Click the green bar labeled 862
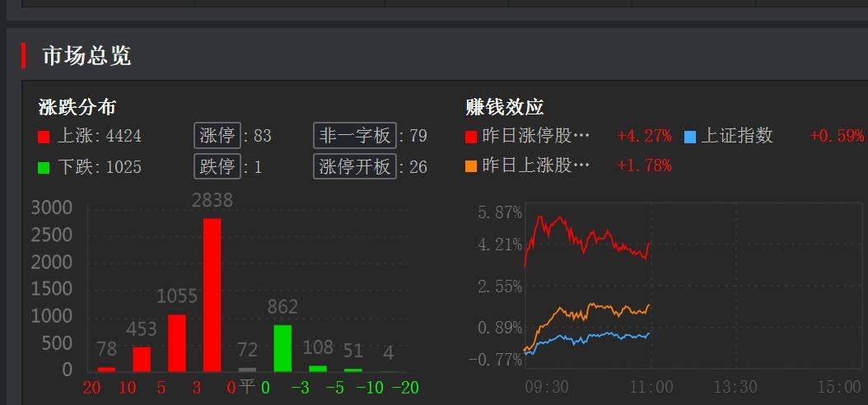 point(282,348)
